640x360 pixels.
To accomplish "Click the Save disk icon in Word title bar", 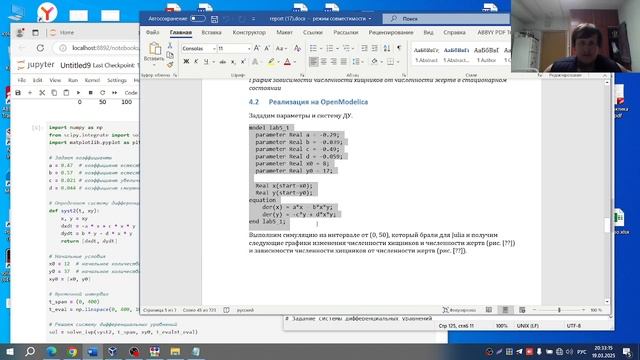I will pyautogui.click(x=215, y=19).
